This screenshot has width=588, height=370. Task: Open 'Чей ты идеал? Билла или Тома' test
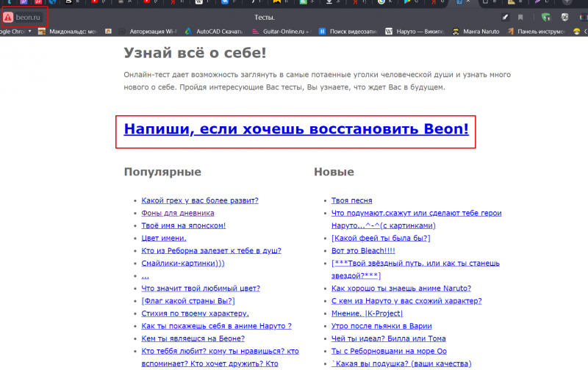point(389,338)
